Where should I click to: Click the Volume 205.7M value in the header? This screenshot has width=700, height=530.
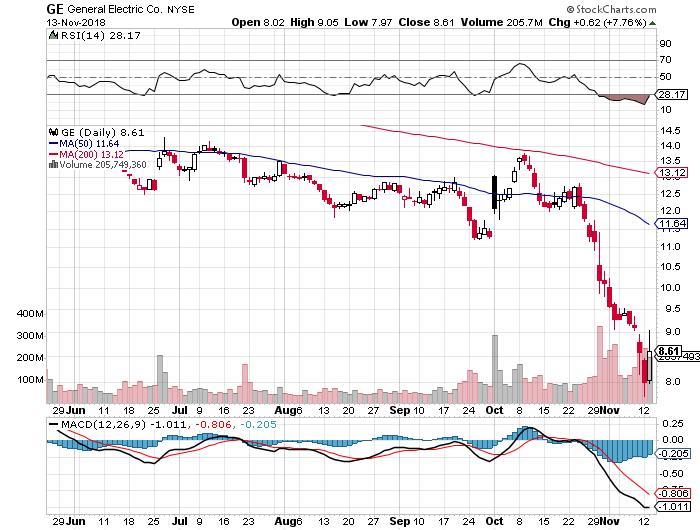[501, 22]
